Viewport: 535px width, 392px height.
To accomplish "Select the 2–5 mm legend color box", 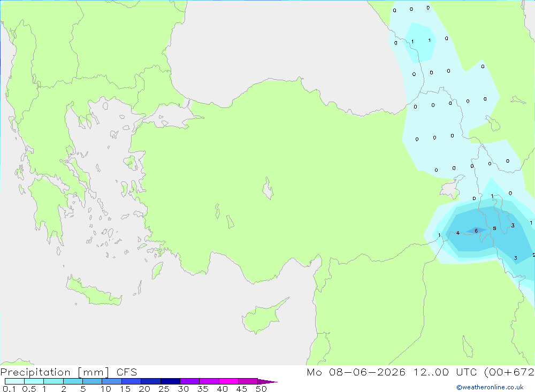I will coord(73,381).
